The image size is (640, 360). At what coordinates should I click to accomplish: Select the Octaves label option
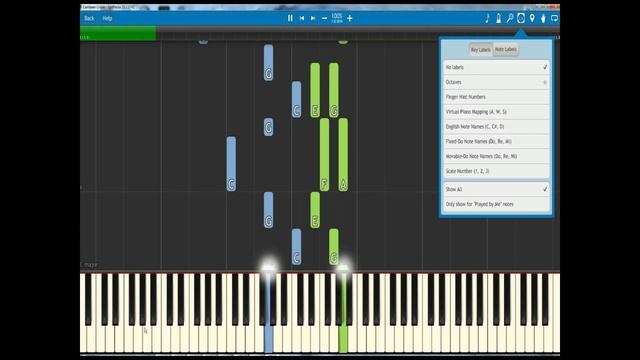pos(496,82)
